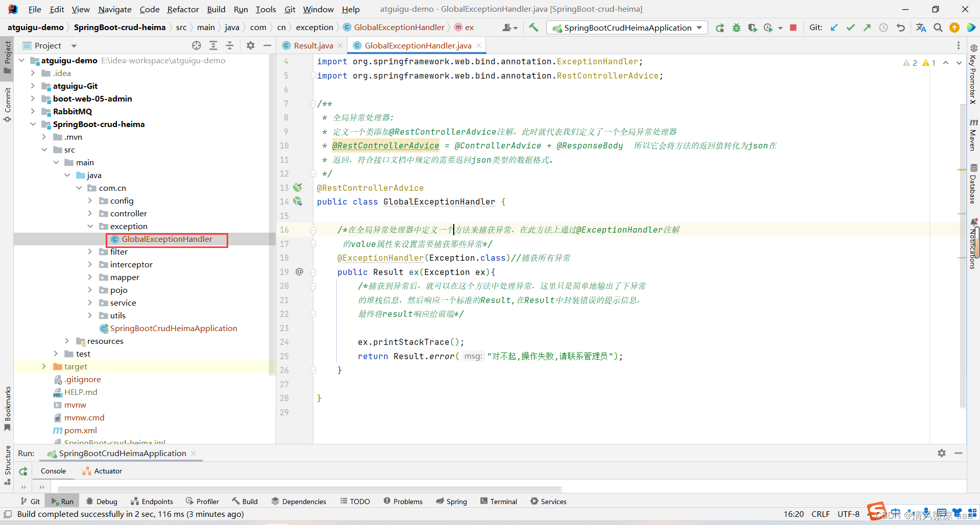Select the Console tab
Image resolution: width=980 pixels, height=525 pixels.
[53, 471]
